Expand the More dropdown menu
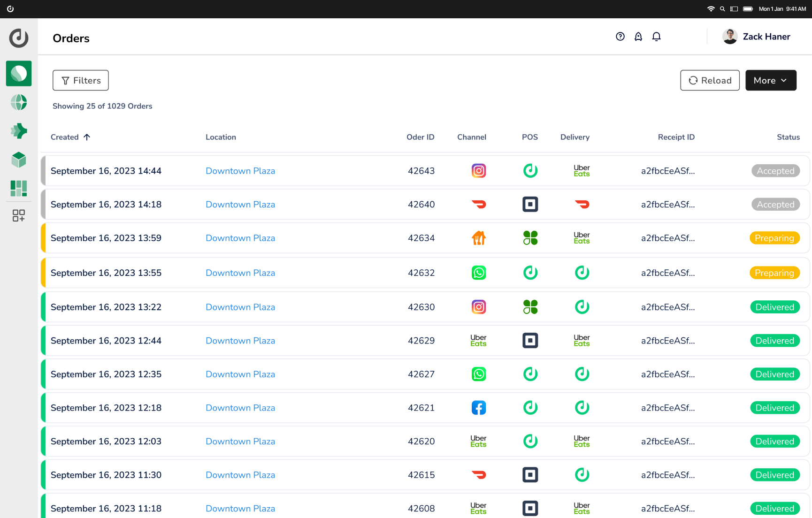The image size is (812, 518). tap(771, 80)
